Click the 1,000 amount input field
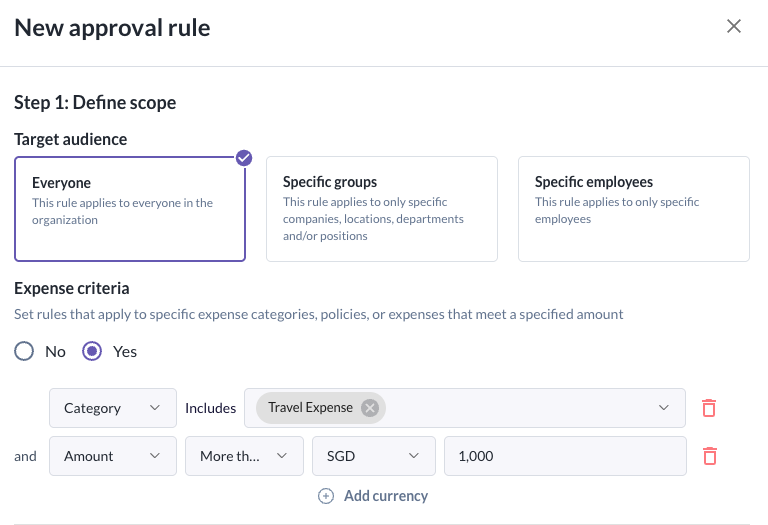Image resolution: width=768 pixels, height=525 pixels. (x=564, y=456)
